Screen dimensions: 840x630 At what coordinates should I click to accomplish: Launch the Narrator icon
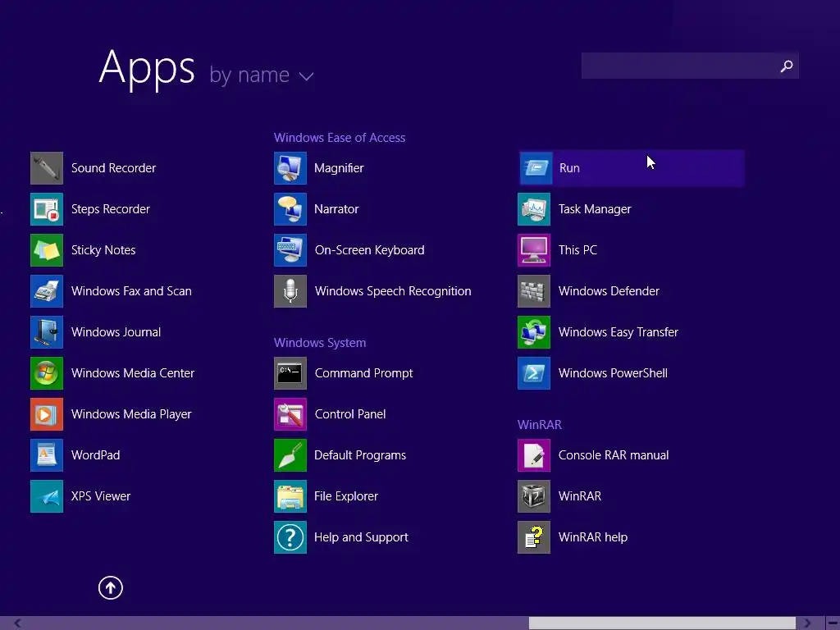[290, 209]
